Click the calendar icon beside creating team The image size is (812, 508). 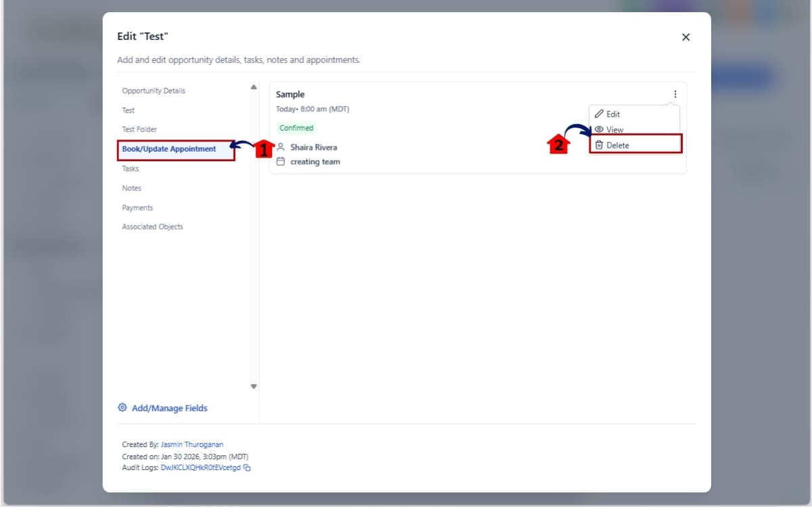(281, 162)
